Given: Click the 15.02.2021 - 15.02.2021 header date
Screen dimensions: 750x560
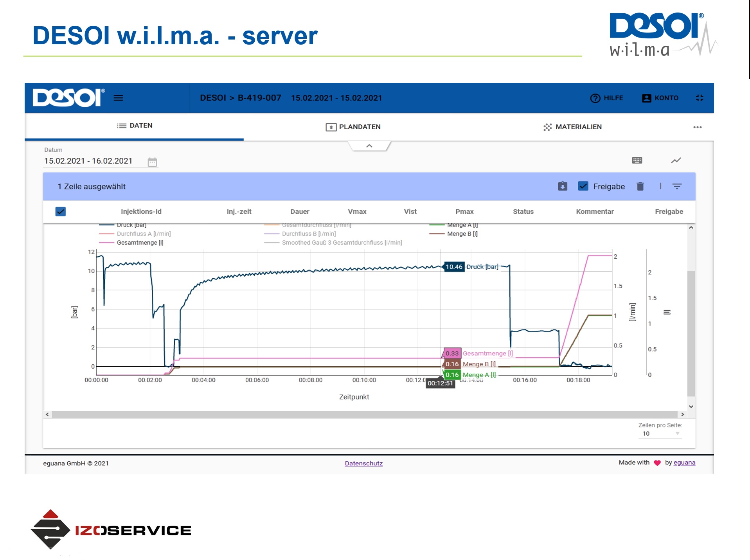Looking at the screenshot, I should pos(336,98).
